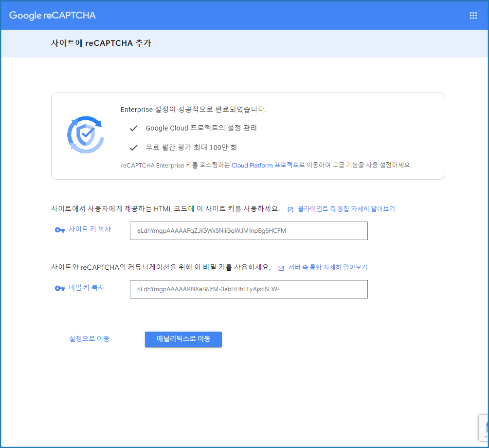The height and width of the screenshot is (448, 489).
Task: Go to settings via 설정으로 이동
Action: point(90,339)
